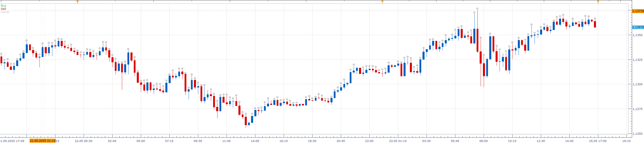Click the 14:00 time axis label
Screen dimensions: 644x144
(255, 141)
